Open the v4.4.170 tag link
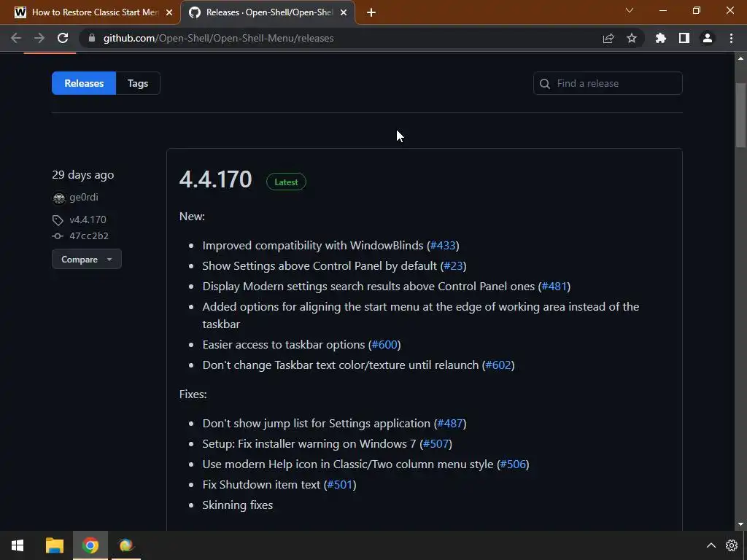Viewport: 747px width, 560px height. click(88, 219)
